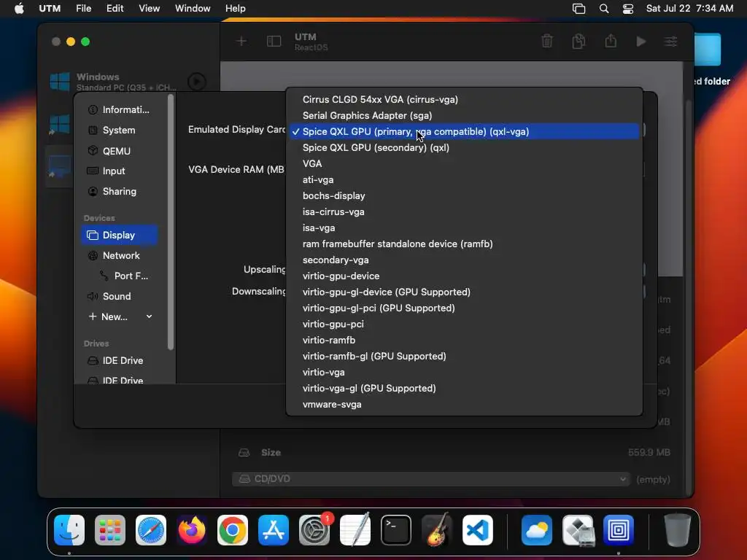
Task: Select ati-vga from the list
Action: pos(464,180)
